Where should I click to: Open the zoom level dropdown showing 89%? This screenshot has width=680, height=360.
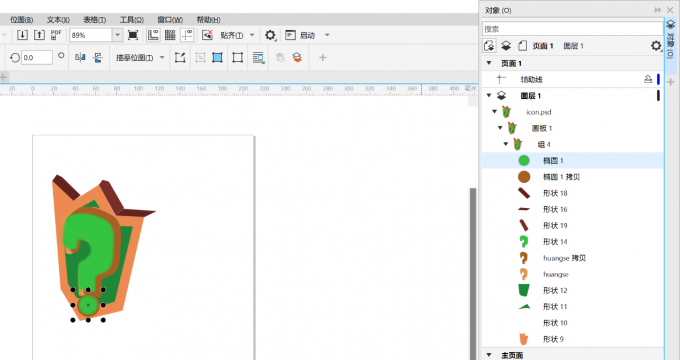click(118, 35)
